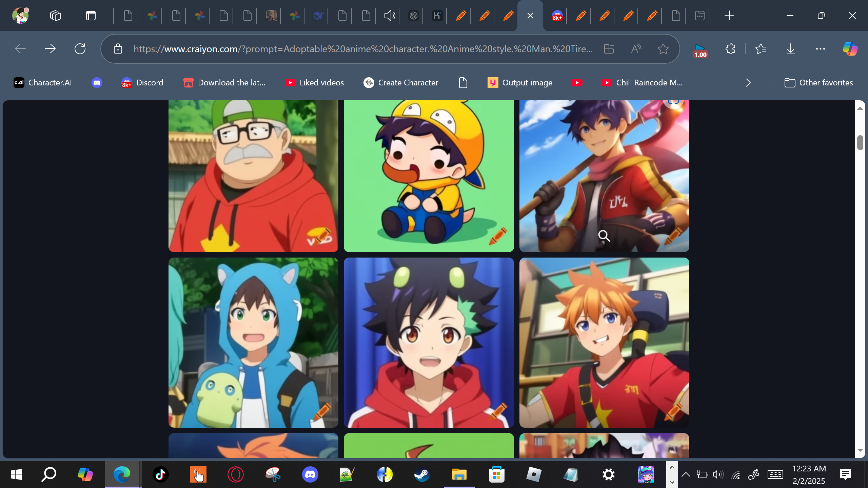Screen dimensions: 868x488
Task: Add this page to favorites star
Action: [663, 49]
